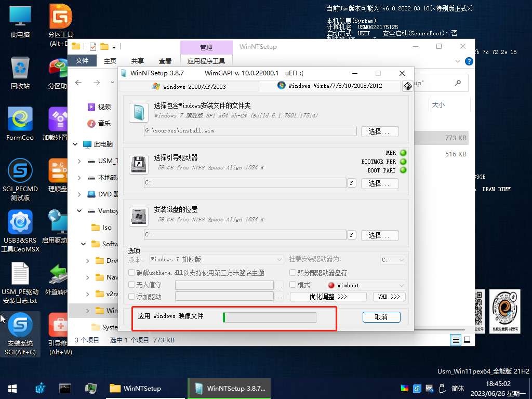The width and height of the screenshot is (532, 399).
Task: Open the 文件 ribbon tab
Action: [x=82, y=61]
